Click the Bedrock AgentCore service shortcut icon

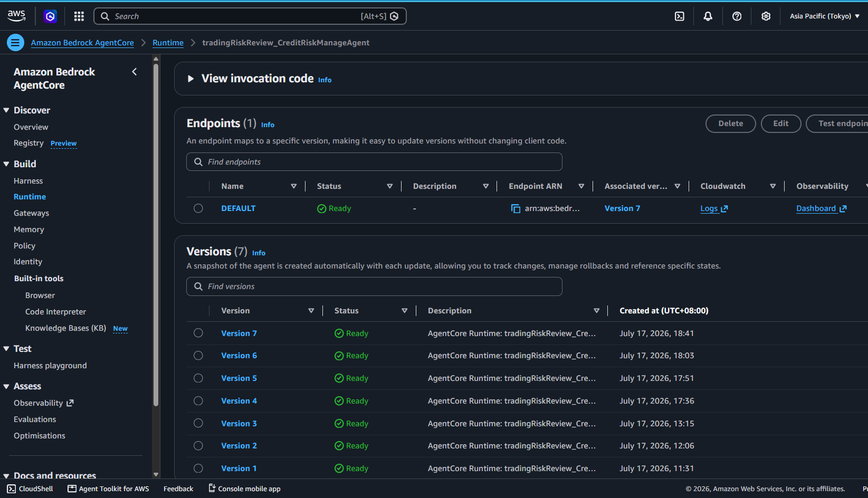coord(50,16)
